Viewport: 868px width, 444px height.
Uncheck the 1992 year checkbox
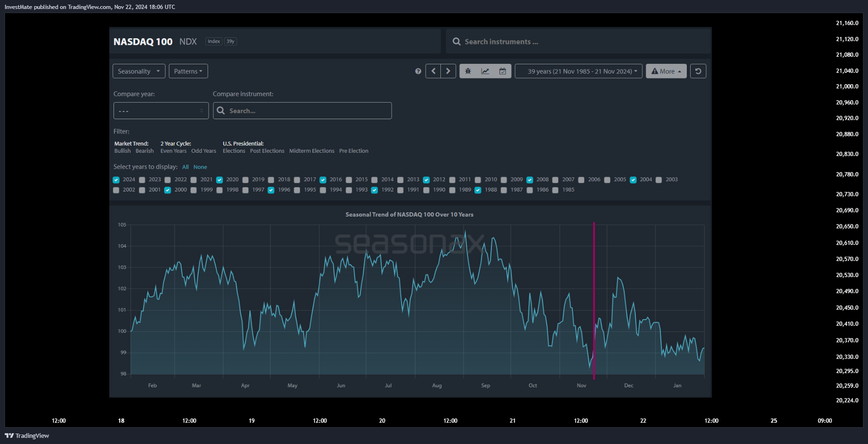(374, 190)
